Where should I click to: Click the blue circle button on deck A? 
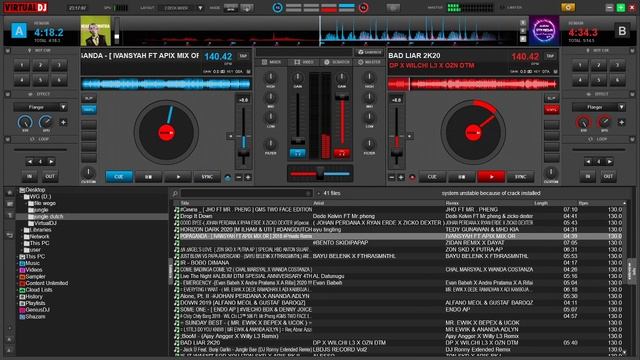click(x=228, y=178)
